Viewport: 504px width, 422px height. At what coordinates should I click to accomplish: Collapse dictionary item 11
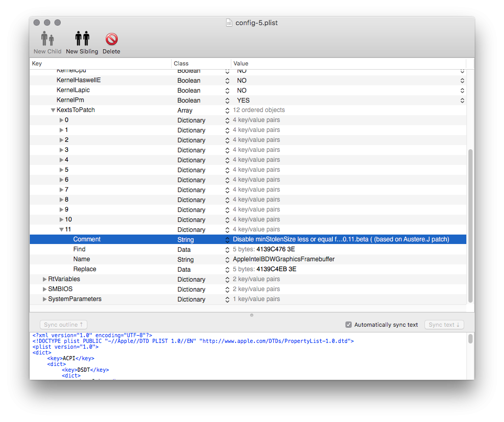(x=61, y=229)
